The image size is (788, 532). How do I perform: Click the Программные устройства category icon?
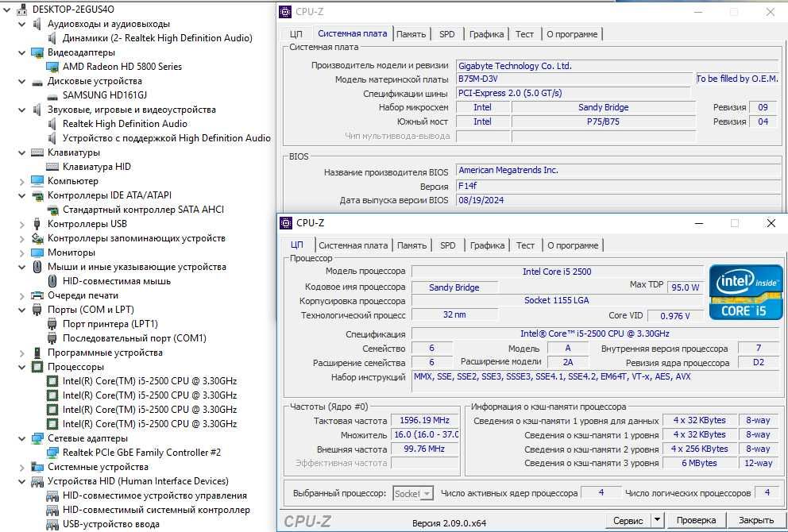click(37, 353)
